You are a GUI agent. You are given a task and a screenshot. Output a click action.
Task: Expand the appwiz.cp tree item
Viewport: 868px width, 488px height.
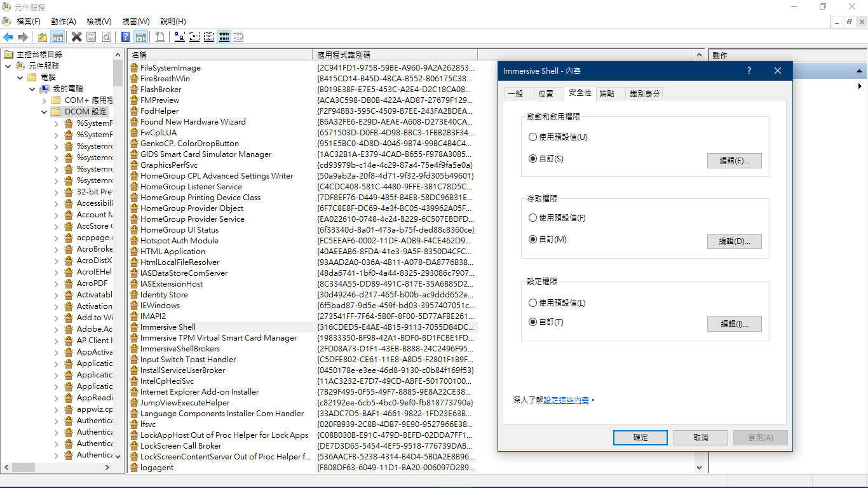tap(56, 409)
